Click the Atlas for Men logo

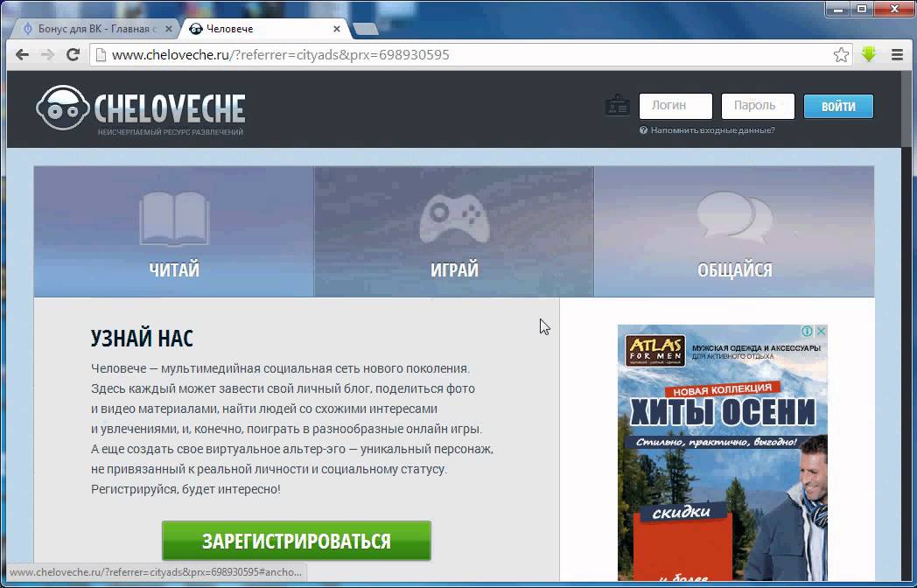coord(655,351)
